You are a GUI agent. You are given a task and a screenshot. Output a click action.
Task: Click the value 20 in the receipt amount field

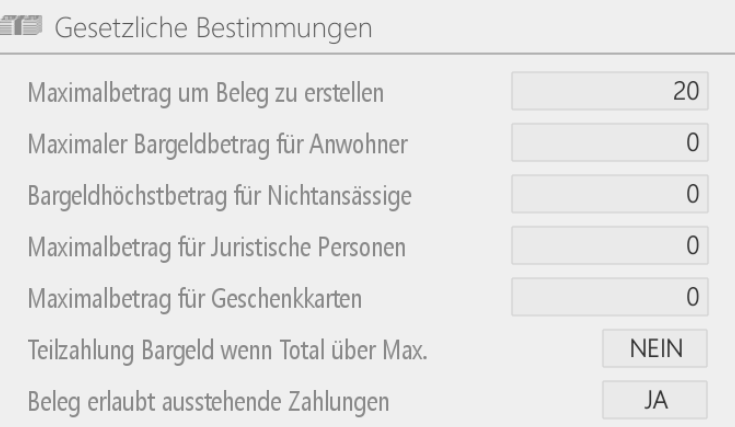(x=686, y=91)
